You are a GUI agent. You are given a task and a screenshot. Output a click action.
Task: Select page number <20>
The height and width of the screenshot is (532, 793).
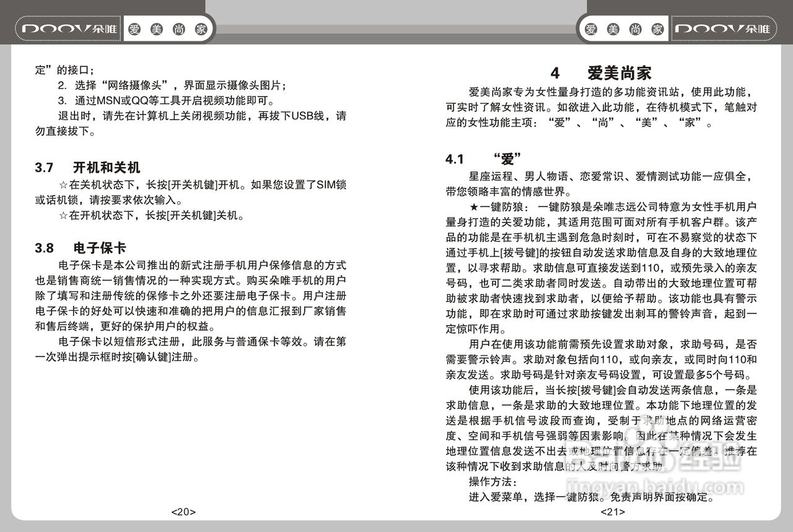[183, 512]
